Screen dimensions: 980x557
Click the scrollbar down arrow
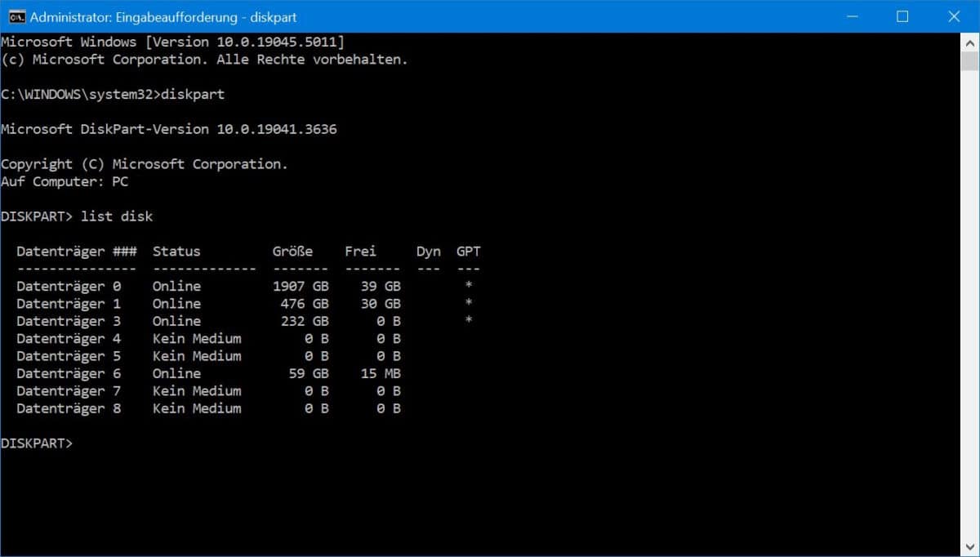[x=969, y=547]
